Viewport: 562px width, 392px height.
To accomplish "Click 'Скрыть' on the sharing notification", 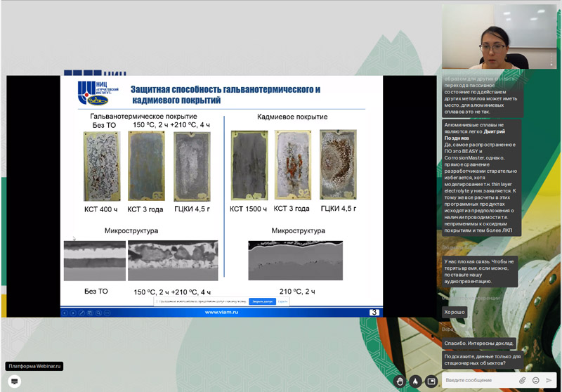I will coord(283,301).
